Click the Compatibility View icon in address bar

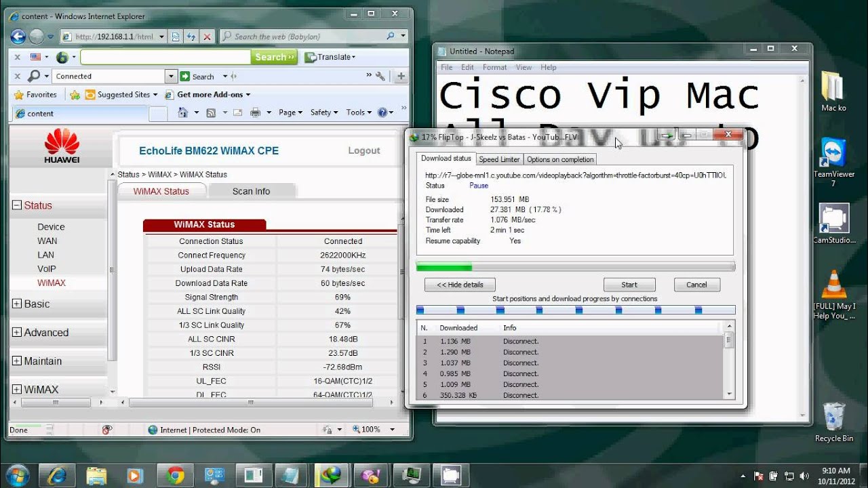176,37
